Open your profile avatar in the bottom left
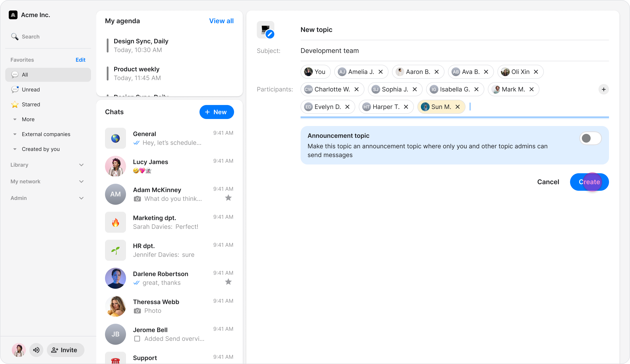The width and height of the screenshot is (630, 364). 19,350
